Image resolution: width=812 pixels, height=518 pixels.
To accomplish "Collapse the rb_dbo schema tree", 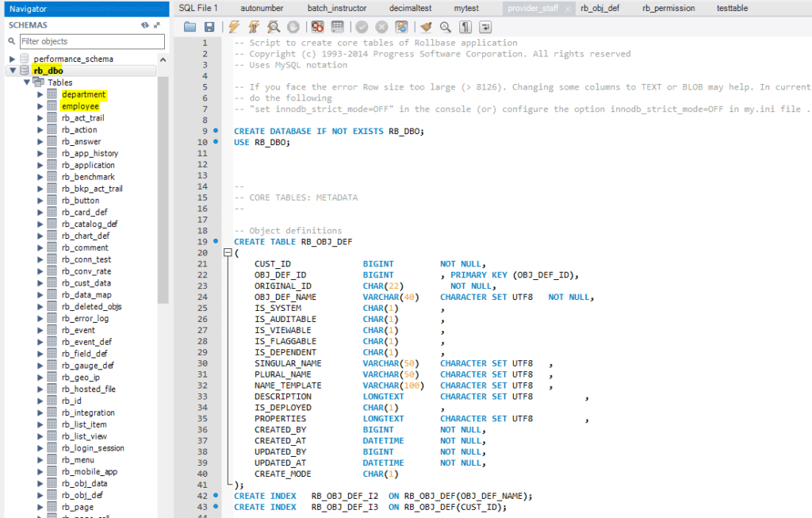I will (13, 71).
